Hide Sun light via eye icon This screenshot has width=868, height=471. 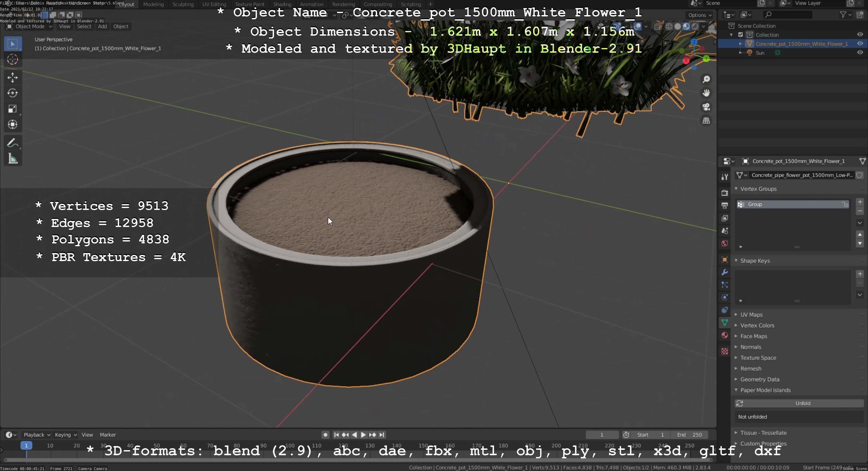860,52
